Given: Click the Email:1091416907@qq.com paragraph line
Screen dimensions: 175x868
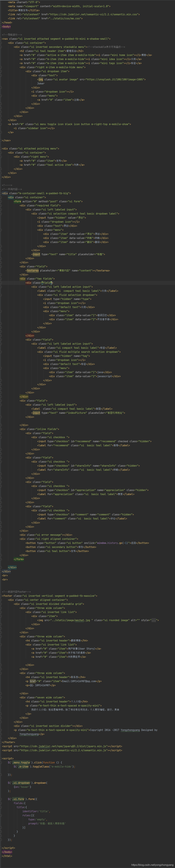Looking at the screenshot, I should coord(64,681).
